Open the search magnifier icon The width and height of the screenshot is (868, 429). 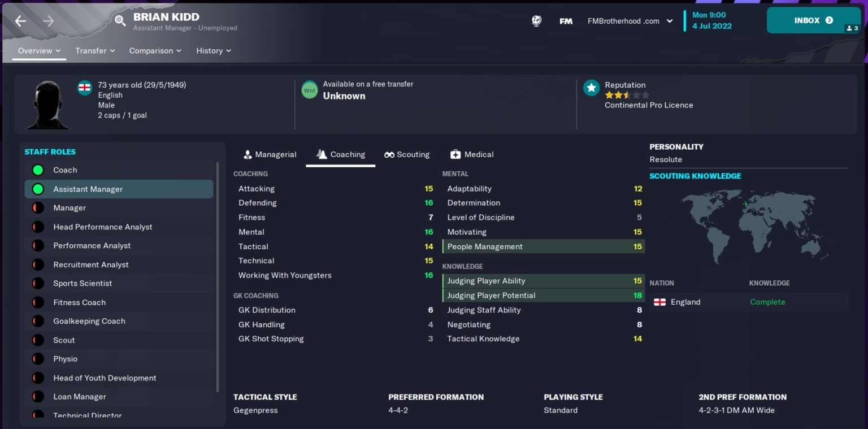tap(120, 21)
